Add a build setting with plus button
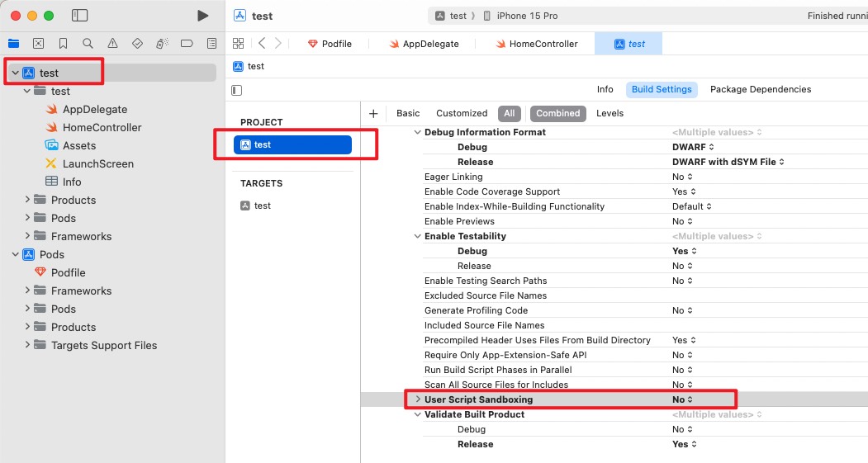 [373, 113]
